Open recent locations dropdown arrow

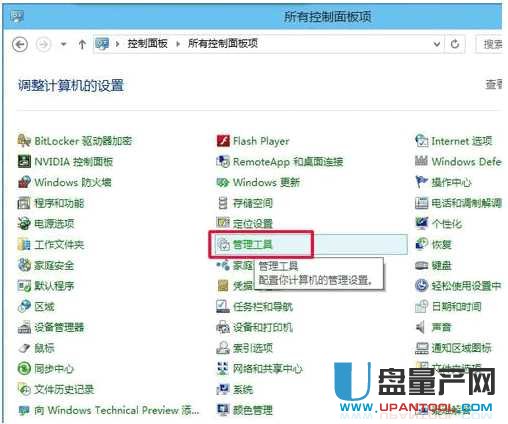click(x=63, y=44)
